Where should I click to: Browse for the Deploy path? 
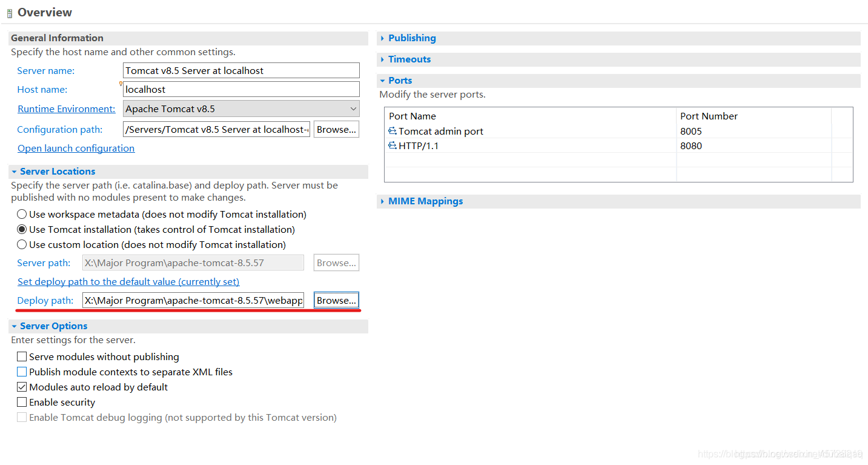point(337,300)
